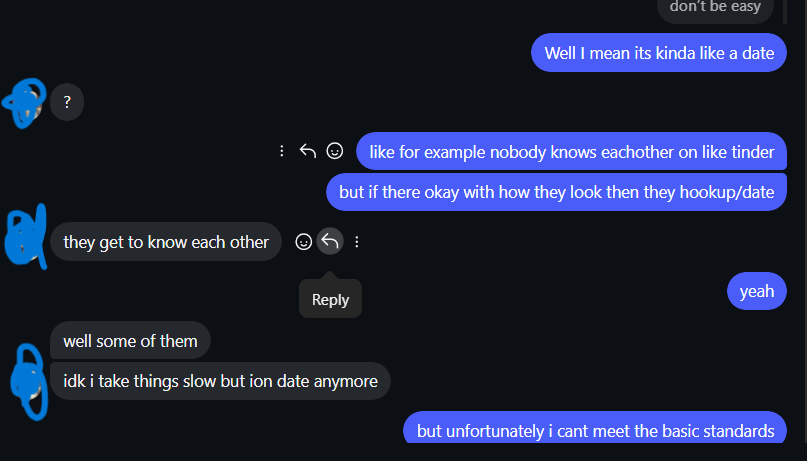Click the "Reply" tooltip label

pos(330,299)
